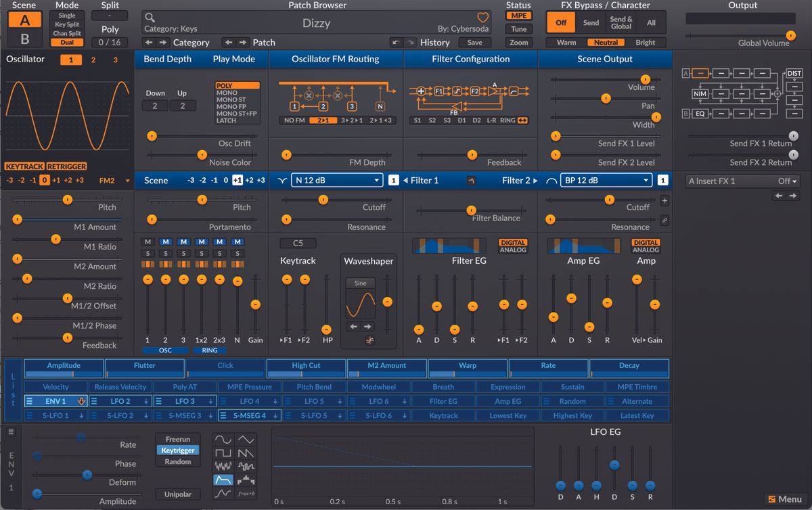
Task: Open the A Insert FX 1 dropdown
Action: (742, 181)
